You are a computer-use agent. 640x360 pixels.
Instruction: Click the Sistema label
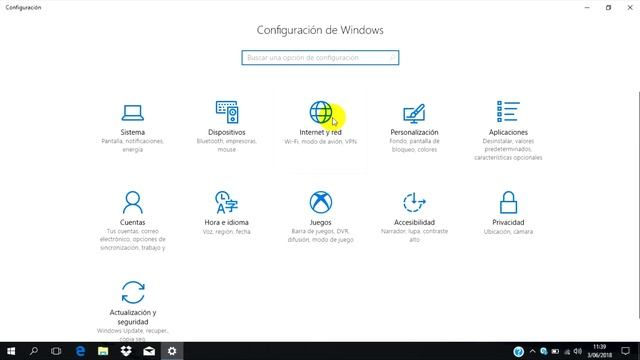[x=133, y=132]
